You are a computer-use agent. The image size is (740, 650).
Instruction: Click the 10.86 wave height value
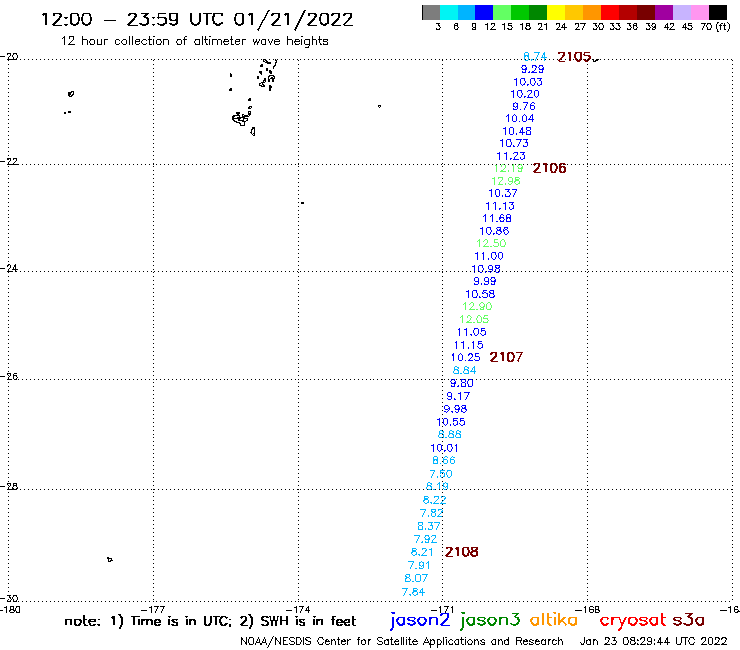[x=494, y=231]
